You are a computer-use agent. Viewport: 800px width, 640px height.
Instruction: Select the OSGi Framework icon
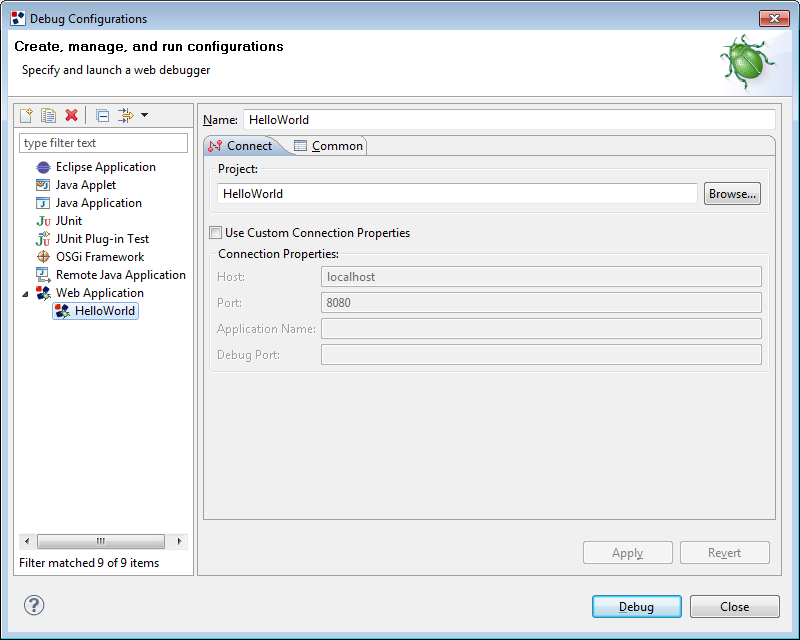click(x=43, y=257)
